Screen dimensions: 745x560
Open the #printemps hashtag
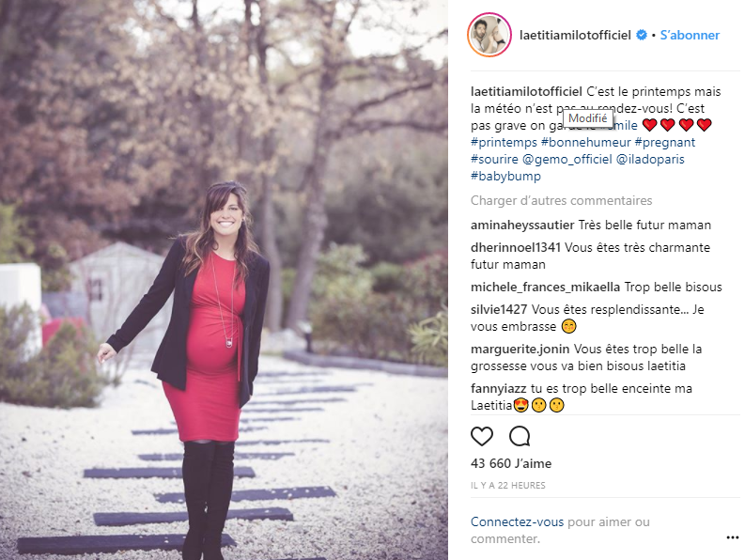click(504, 142)
